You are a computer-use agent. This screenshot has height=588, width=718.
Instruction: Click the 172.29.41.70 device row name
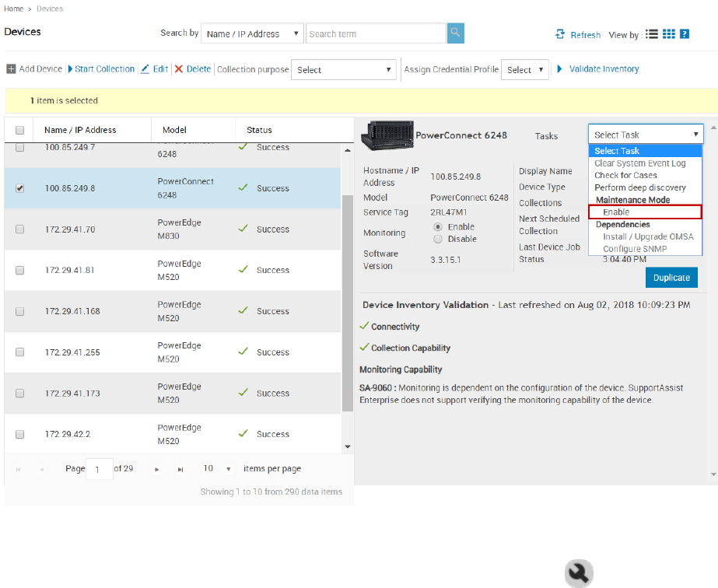70,229
